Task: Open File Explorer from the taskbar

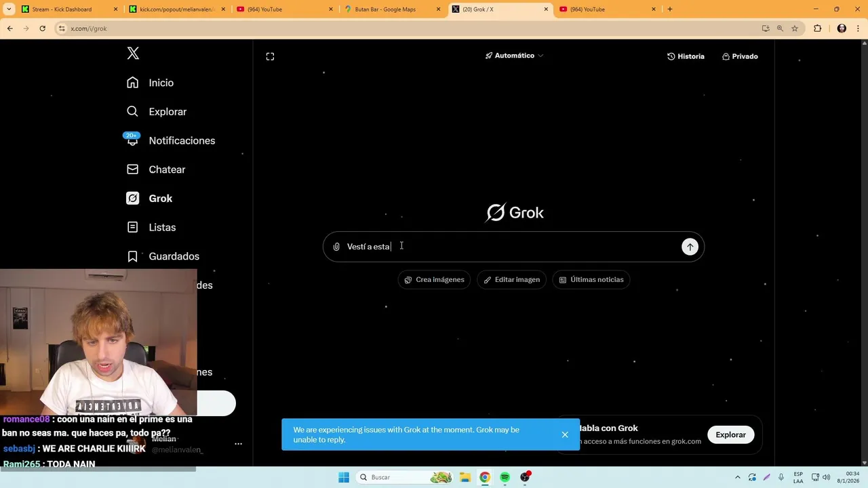Action: (465, 477)
